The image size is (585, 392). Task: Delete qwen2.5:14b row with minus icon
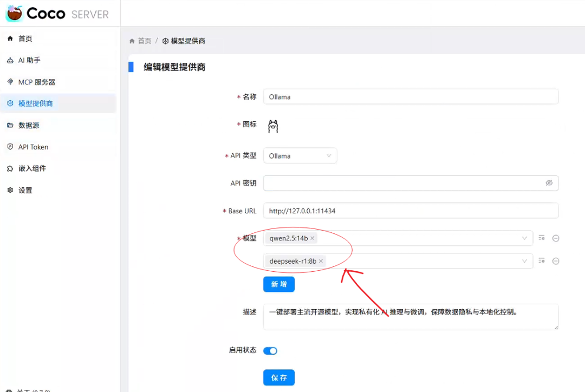tap(556, 238)
